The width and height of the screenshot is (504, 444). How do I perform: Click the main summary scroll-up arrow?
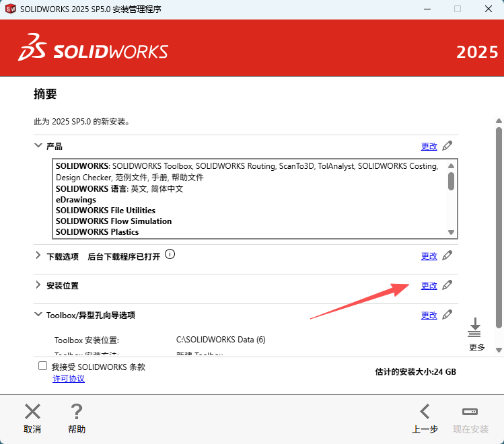[499, 121]
